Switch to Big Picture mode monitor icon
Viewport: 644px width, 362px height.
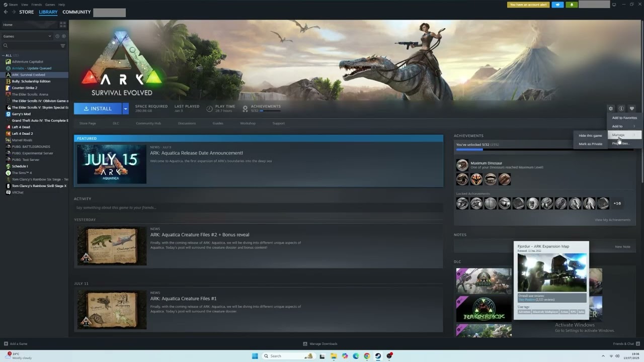pyautogui.click(x=614, y=5)
